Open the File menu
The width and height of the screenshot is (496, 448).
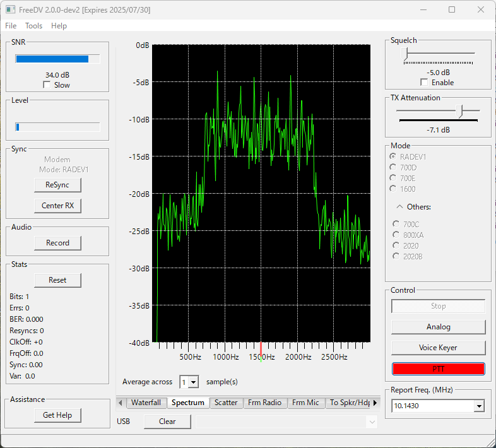pyautogui.click(x=11, y=26)
